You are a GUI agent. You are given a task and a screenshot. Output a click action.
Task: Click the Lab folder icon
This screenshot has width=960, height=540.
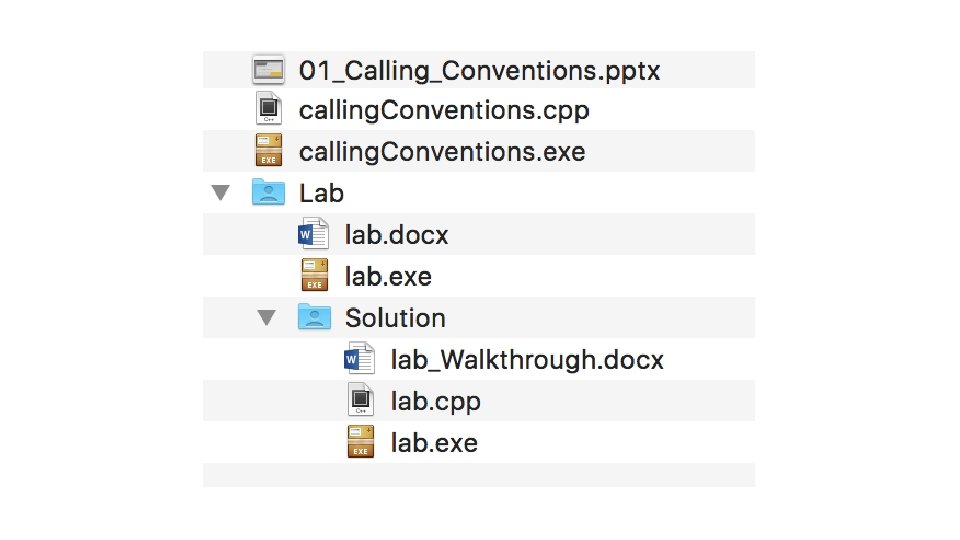[x=268, y=192]
